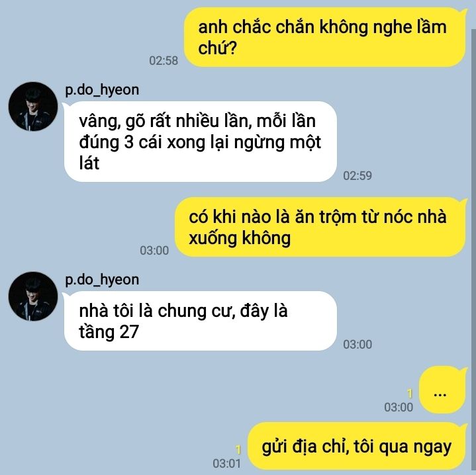
Task: Click the 02:59 timestamp
Action: (357, 175)
